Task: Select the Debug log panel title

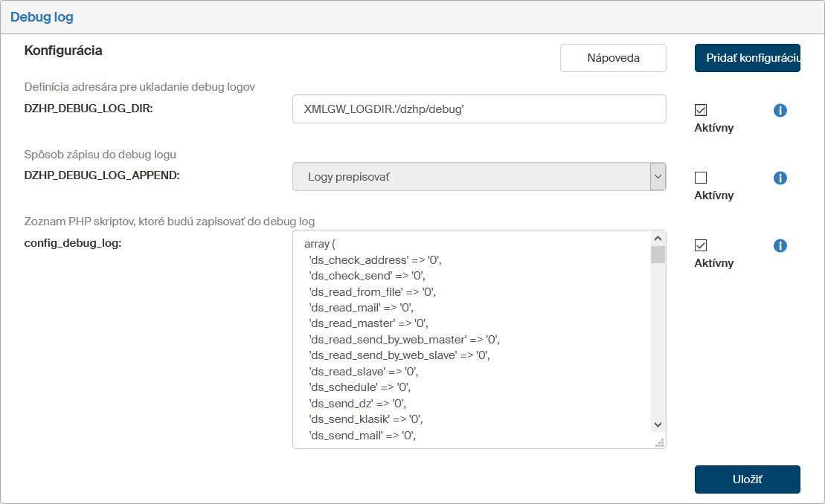Action: pos(42,16)
